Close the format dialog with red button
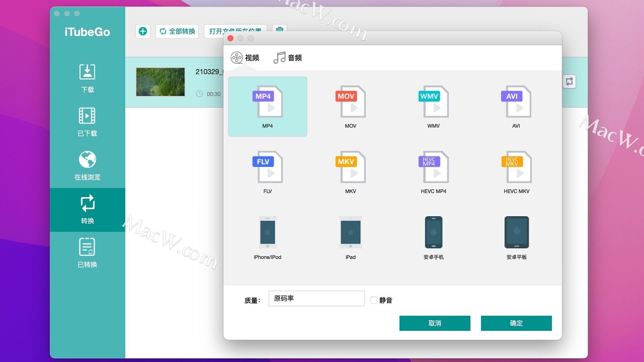The image size is (644, 362). pos(230,38)
